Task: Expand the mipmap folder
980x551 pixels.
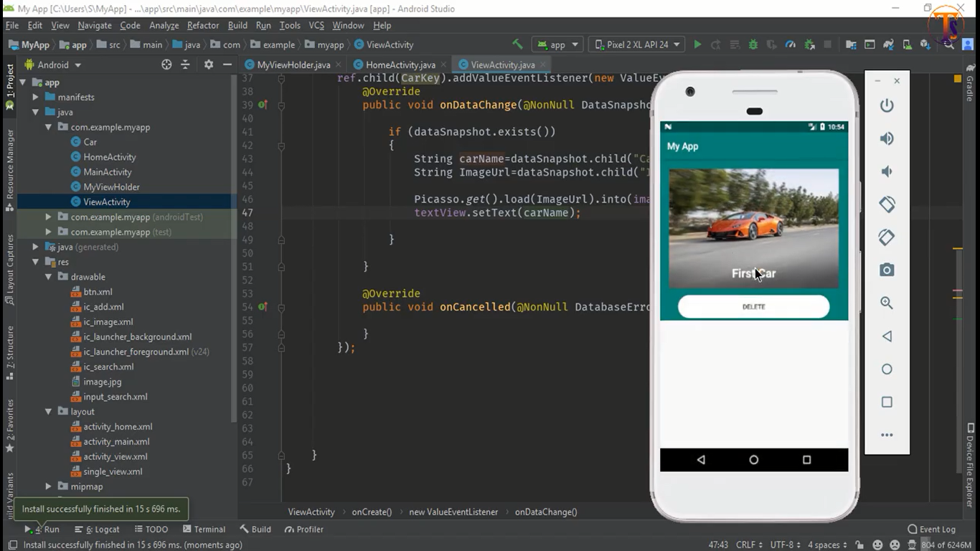Action: 48,486
